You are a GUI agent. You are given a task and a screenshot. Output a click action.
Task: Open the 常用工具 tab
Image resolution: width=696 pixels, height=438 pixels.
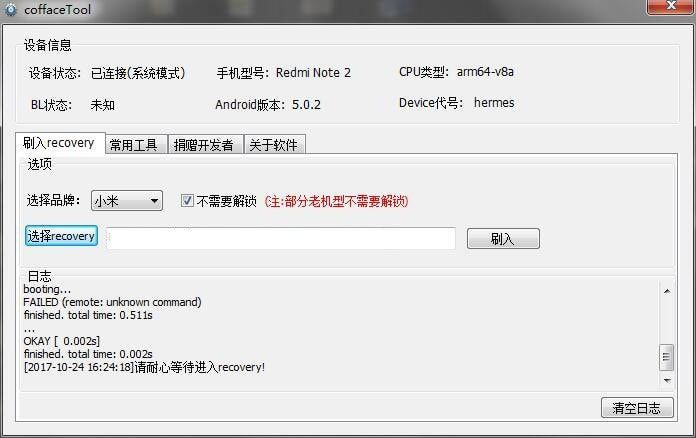136,145
